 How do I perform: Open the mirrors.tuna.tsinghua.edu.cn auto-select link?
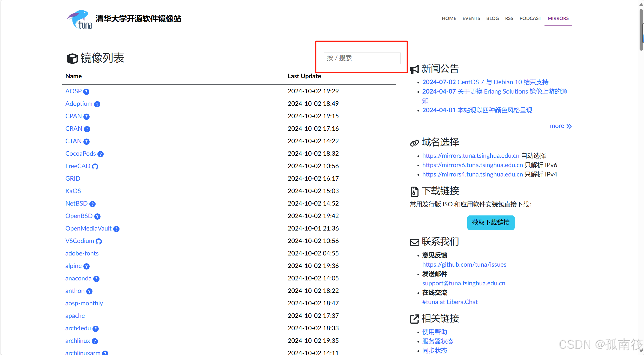click(x=470, y=156)
